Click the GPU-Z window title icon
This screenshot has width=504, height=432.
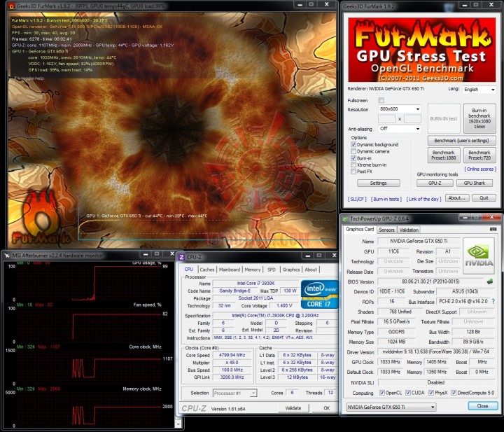pos(346,219)
